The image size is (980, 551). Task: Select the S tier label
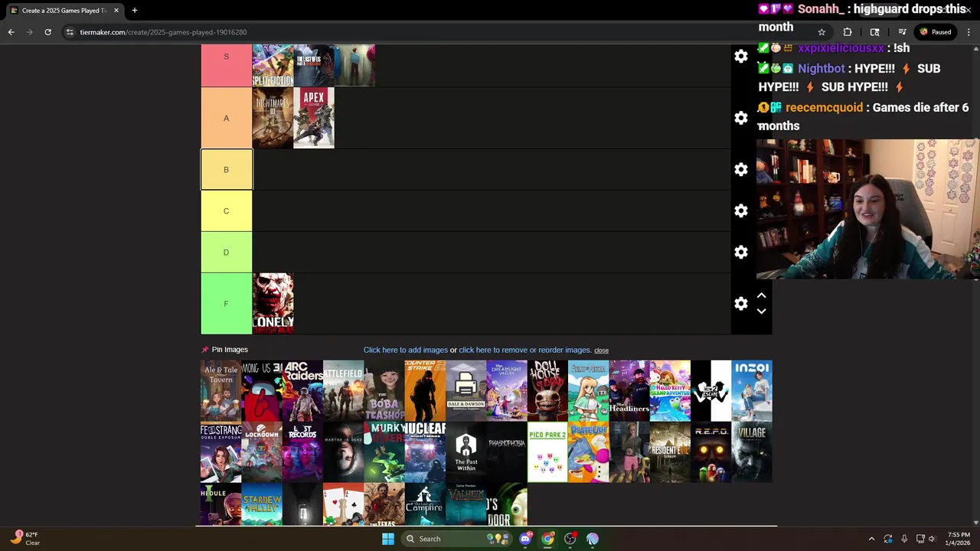(x=226, y=65)
